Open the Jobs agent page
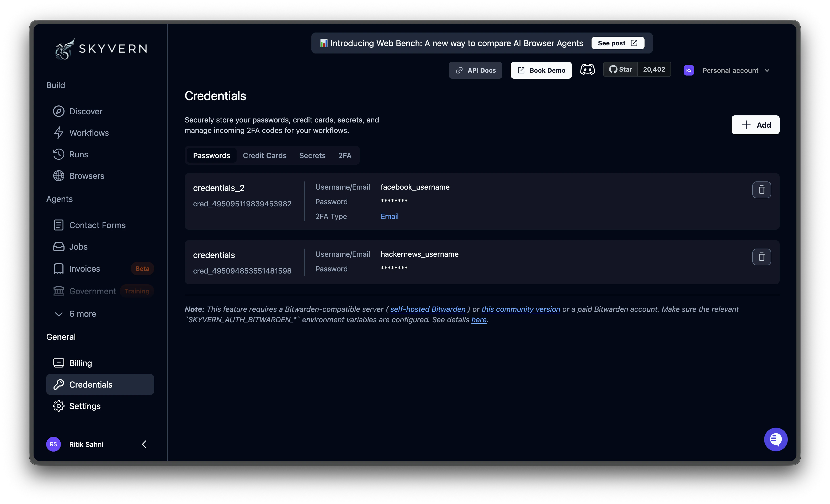 (x=78, y=246)
